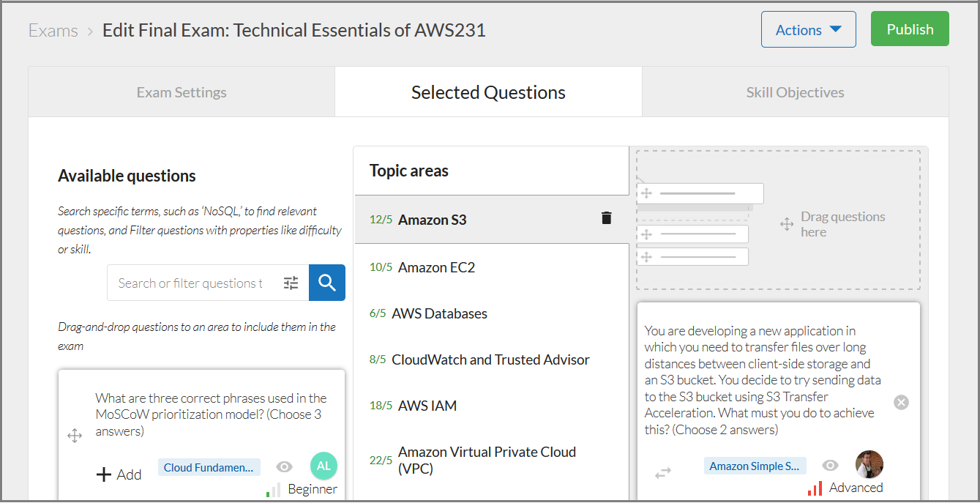980x503 pixels.
Task: Grab the move handle on the MoSCoW question
Action: 75,436
